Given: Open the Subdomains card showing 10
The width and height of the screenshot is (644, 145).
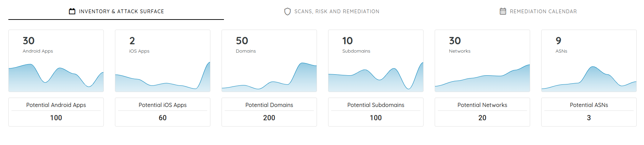Looking at the screenshot, I should pos(376,61).
